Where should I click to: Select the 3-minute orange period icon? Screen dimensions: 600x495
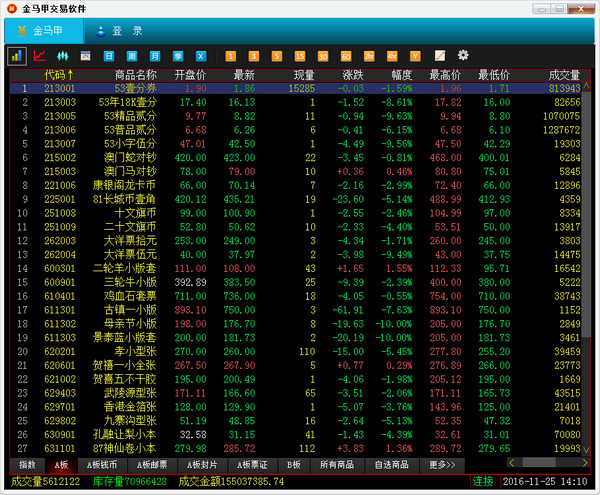coord(253,57)
